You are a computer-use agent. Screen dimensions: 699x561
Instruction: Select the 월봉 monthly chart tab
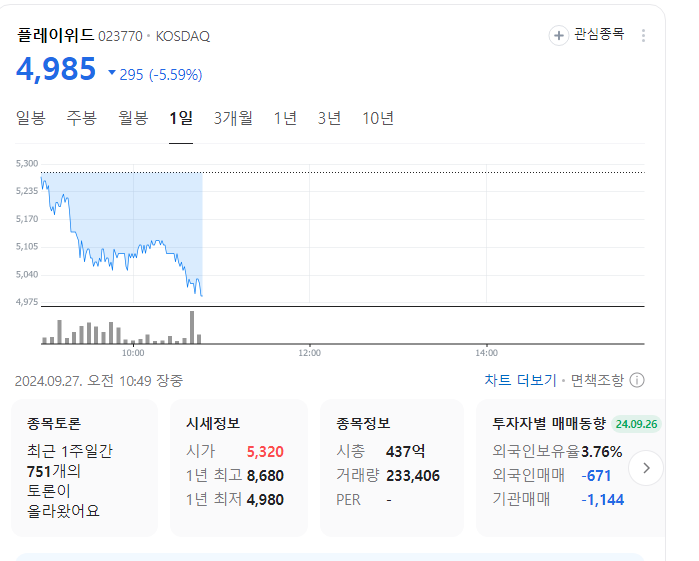coord(133,118)
